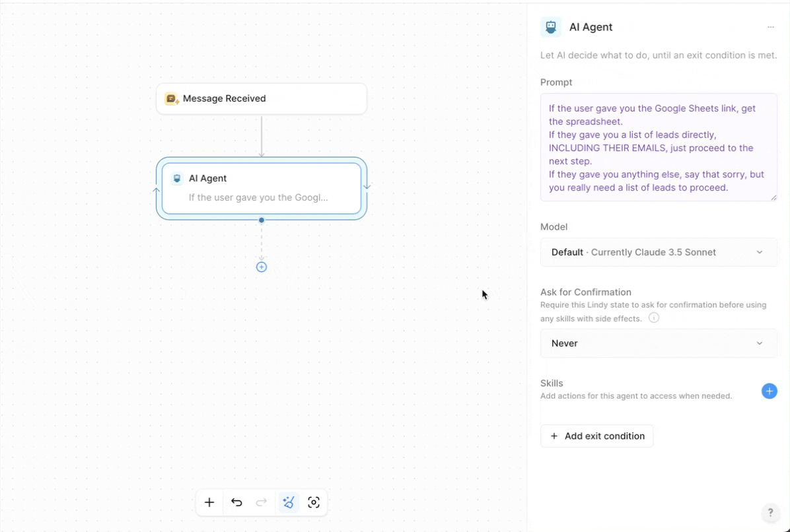The width and height of the screenshot is (790, 532).
Task: Open the three-dot menu of AI Agent panel
Action: click(x=771, y=27)
